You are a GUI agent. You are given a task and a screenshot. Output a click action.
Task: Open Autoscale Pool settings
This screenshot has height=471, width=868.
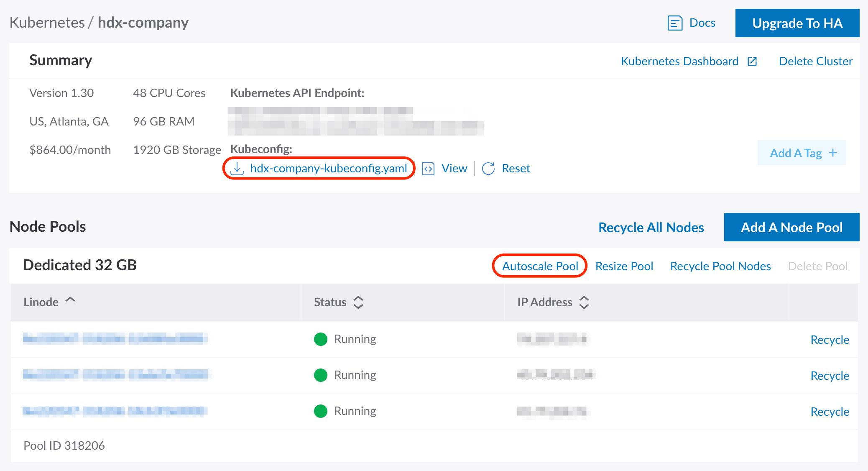coord(540,266)
